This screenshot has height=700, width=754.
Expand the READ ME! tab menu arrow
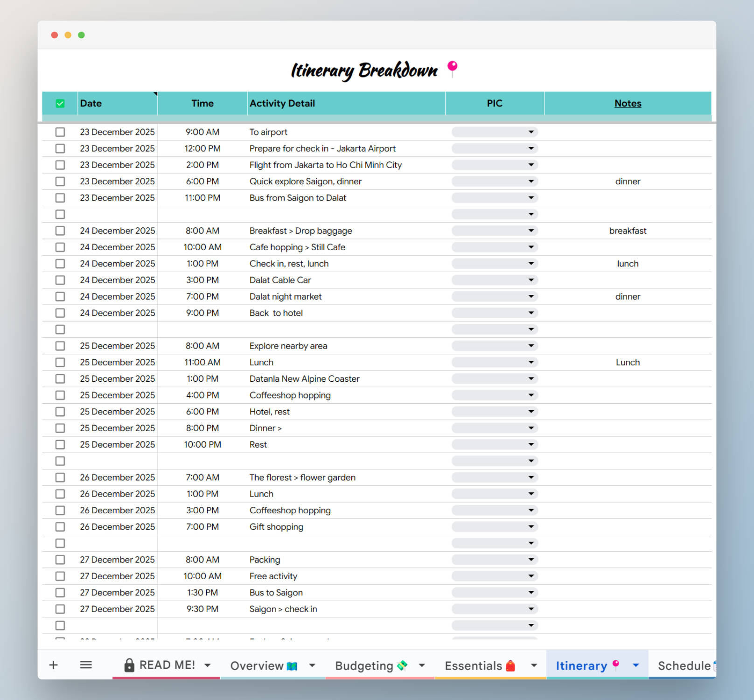coord(208,665)
